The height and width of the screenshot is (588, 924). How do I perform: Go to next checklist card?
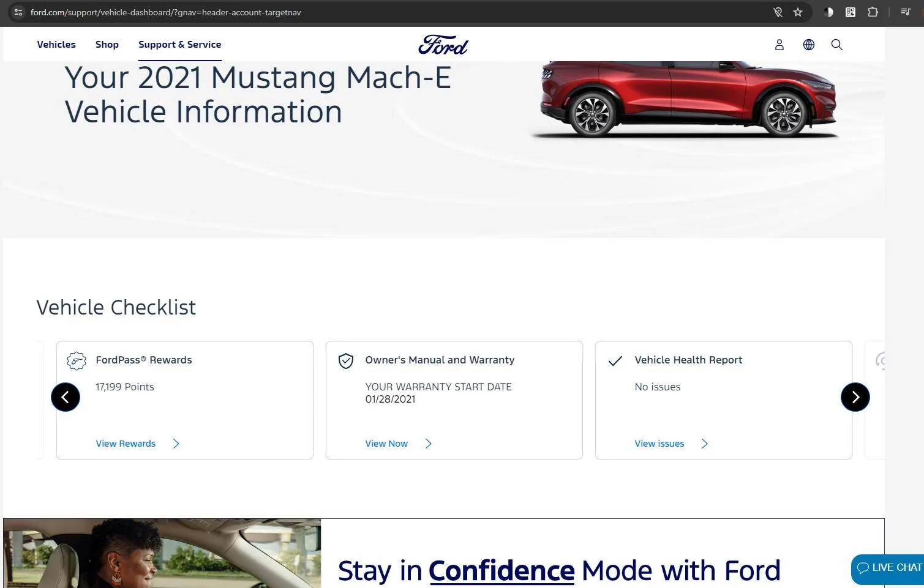pyautogui.click(x=855, y=397)
